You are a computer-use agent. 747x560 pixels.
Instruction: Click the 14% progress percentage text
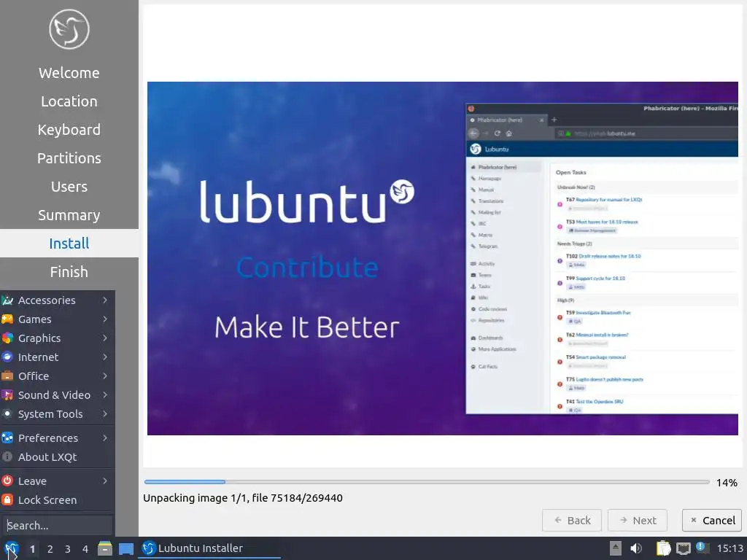(x=727, y=483)
